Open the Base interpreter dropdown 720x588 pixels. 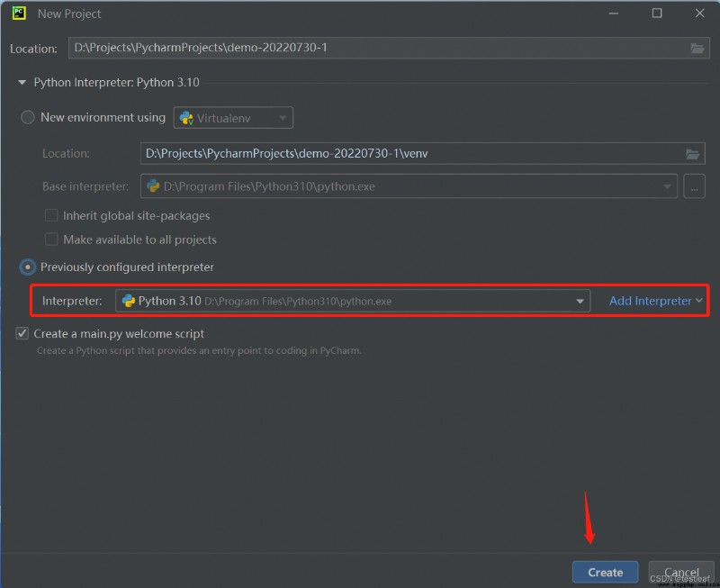click(x=409, y=186)
